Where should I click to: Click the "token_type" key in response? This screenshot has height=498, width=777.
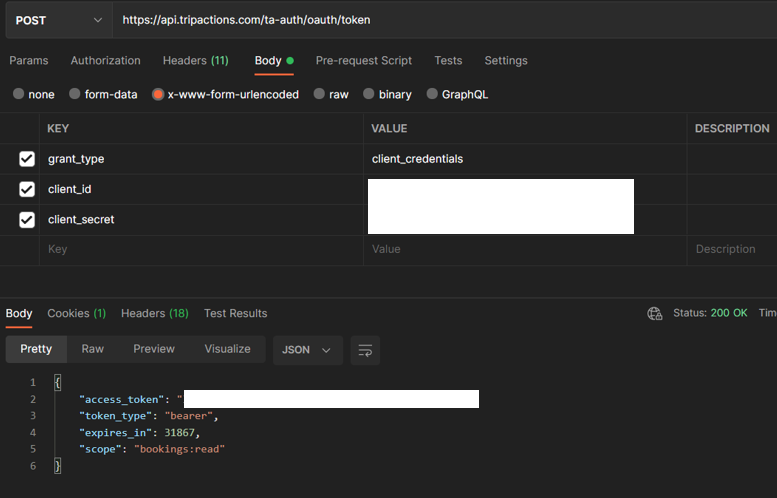click(x=115, y=416)
